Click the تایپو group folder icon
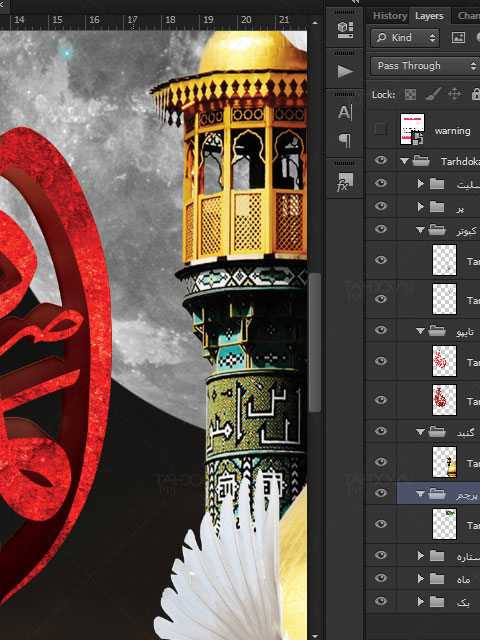The image size is (480, 640). point(437,331)
